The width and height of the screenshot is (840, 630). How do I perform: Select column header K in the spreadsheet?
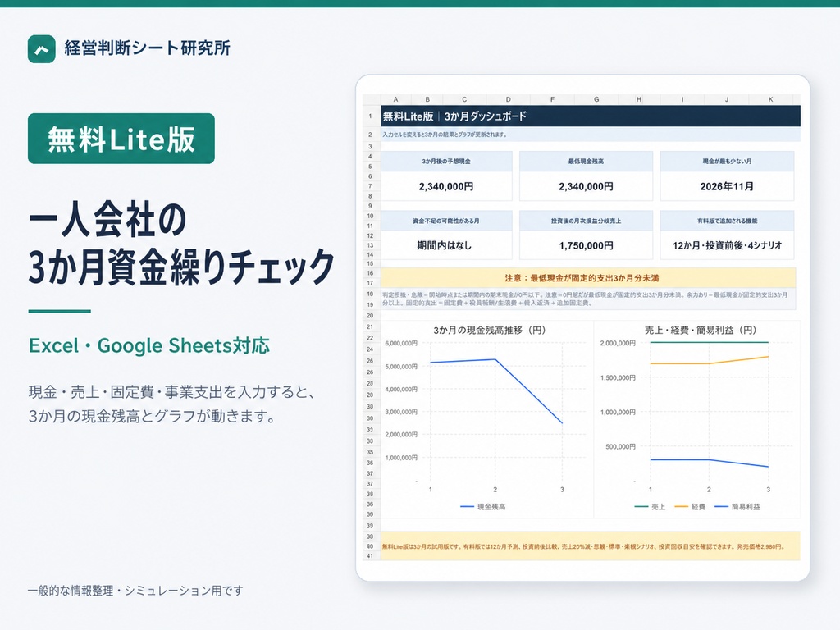[770, 99]
